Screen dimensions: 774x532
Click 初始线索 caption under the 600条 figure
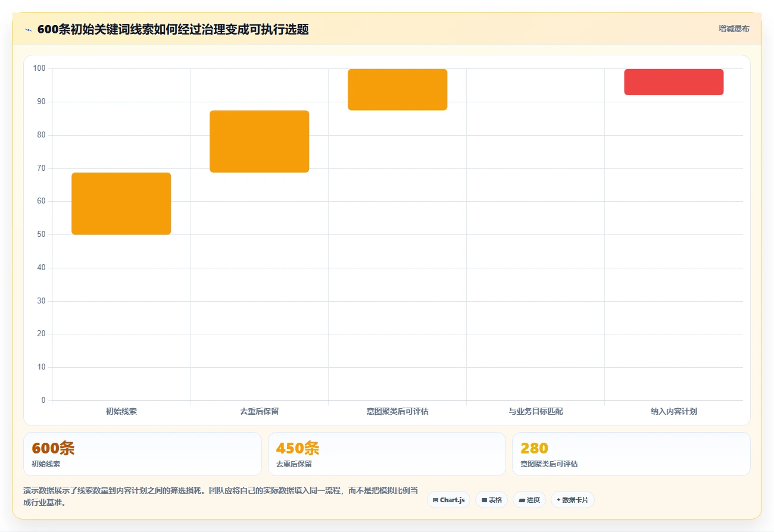[46, 464]
